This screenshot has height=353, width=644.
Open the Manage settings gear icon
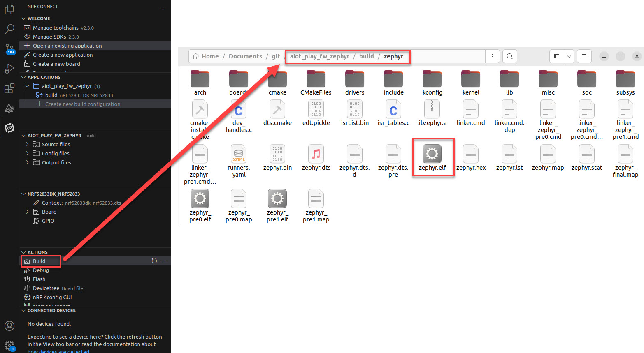click(9, 346)
